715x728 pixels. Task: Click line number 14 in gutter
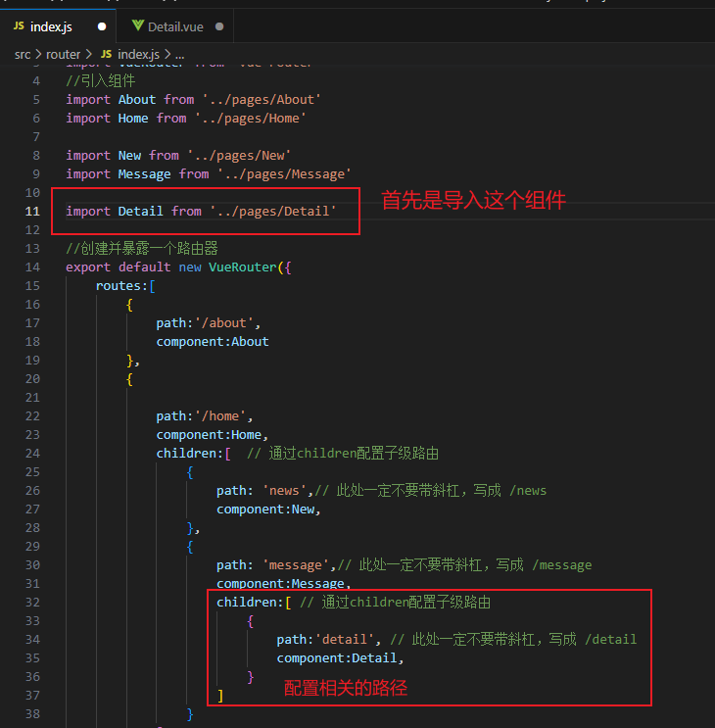coord(32,267)
